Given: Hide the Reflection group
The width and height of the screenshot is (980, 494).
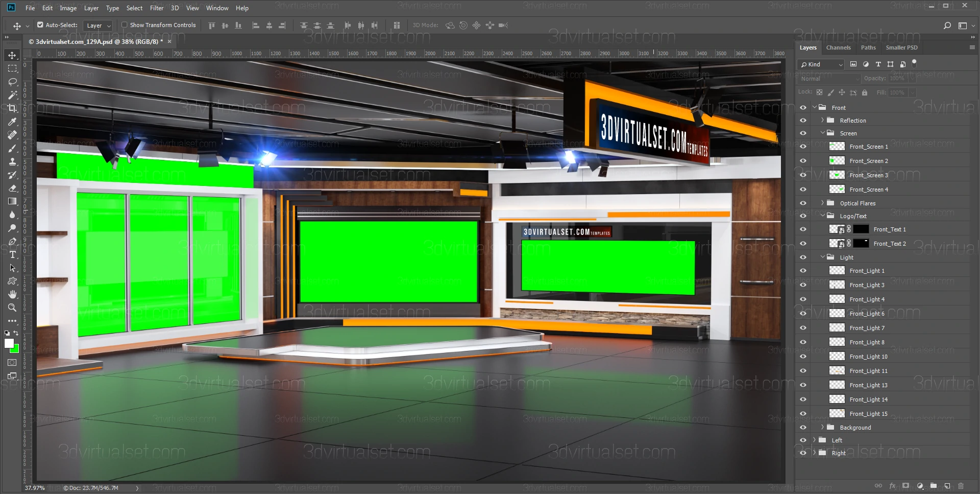Looking at the screenshot, I should point(803,121).
